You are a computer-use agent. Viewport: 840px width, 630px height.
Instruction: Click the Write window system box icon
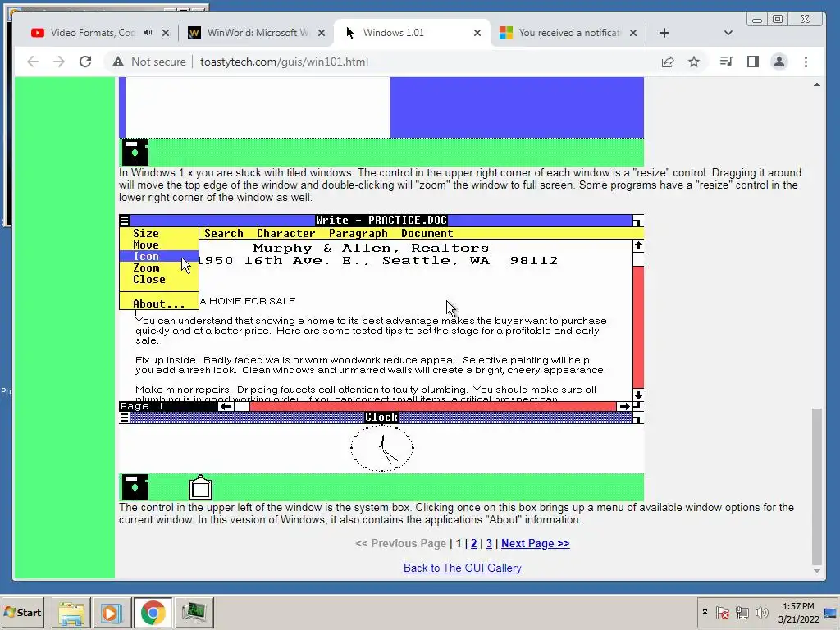(125, 220)
